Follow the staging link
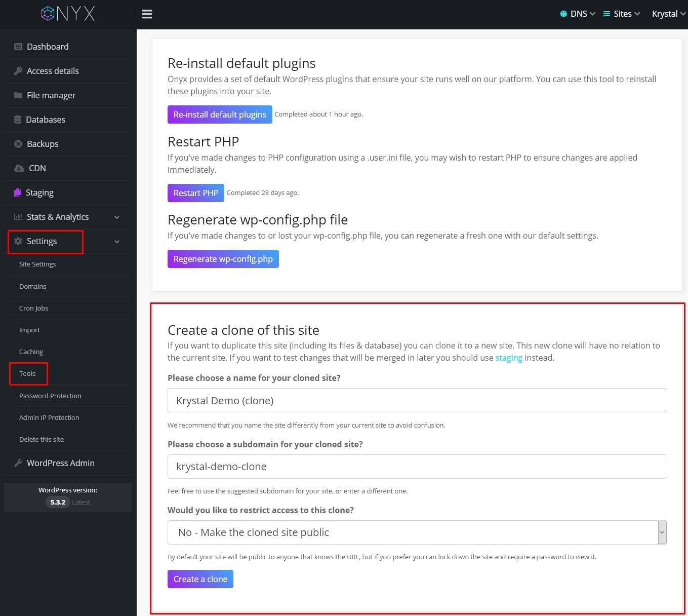 click(509, 358)
